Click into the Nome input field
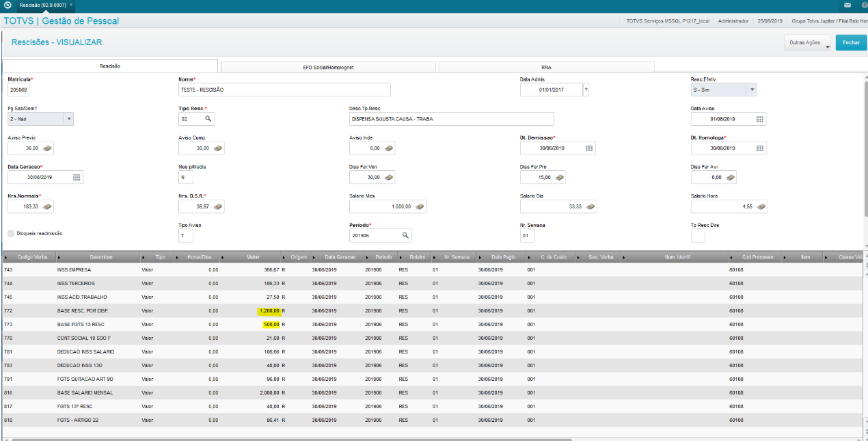 point(284,90)
